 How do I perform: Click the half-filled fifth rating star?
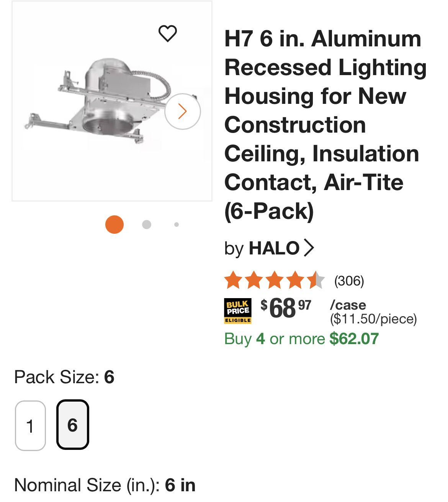point(316,280)
